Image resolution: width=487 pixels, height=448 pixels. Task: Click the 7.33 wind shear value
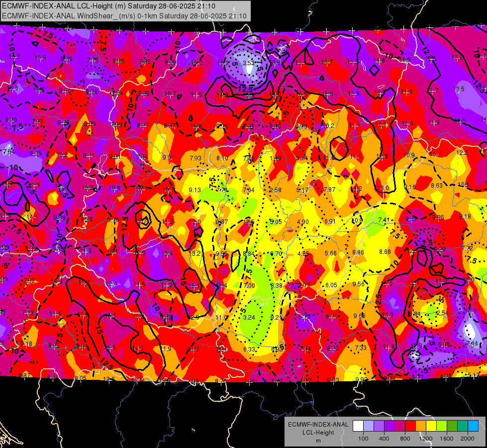[361, 348]
